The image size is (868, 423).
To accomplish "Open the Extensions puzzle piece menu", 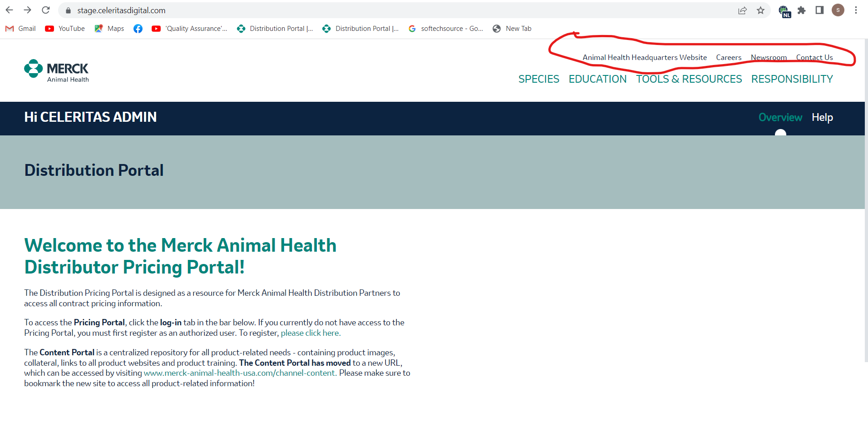I will [x=802, y=10].
